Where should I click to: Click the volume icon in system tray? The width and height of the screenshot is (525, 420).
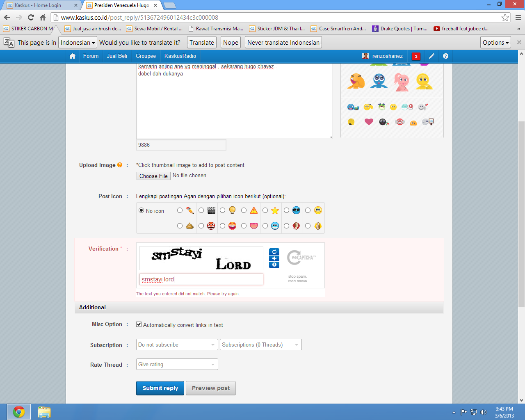tap(484, 412)
